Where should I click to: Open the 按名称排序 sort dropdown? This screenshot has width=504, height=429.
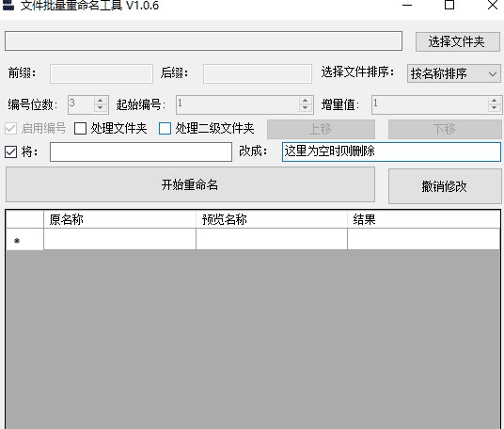click(x=454, y=73)
